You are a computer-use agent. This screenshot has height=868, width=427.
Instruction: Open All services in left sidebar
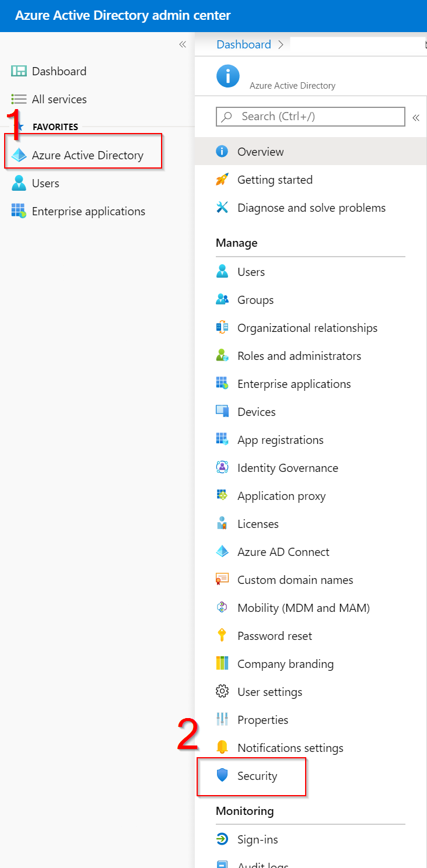coord(60,99)
